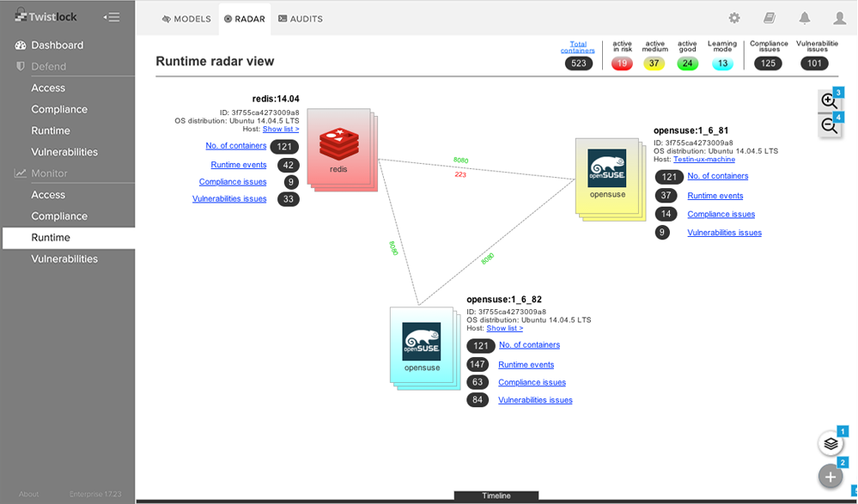This screenshot has width=858, height=504.
Task: Open Runtime under Defend
Action: click(x=51, y=131)
